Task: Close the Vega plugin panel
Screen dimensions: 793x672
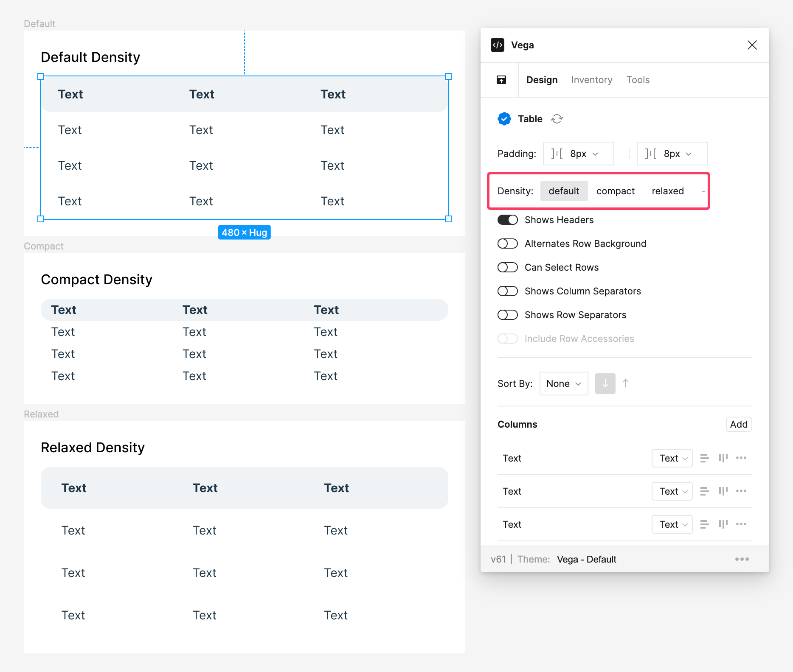Action: tap(752, 45)
